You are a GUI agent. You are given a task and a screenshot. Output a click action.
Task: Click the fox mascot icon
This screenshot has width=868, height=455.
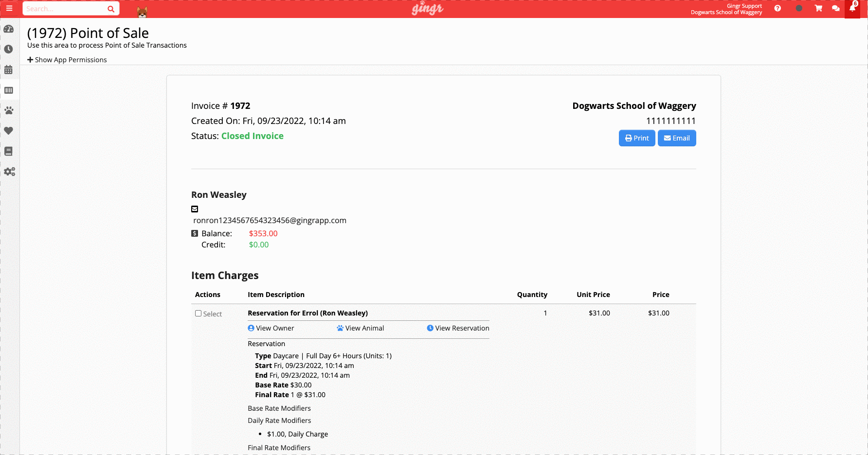[x=142, y=12]
